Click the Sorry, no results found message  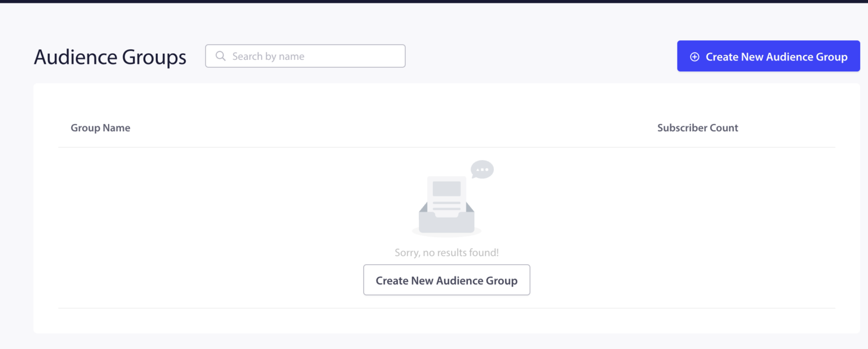point(446,252)
